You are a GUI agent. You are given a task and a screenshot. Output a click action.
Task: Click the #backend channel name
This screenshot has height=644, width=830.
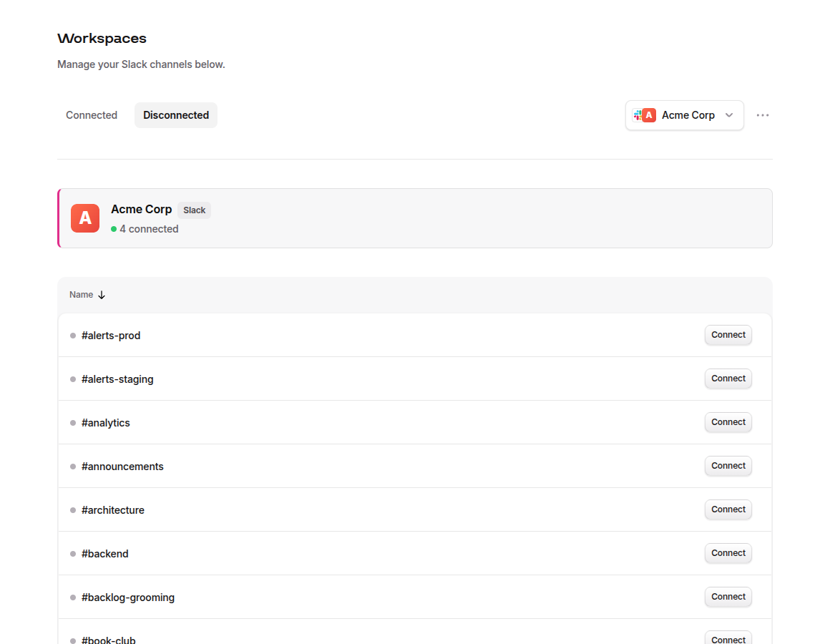[x=104, y=554]
